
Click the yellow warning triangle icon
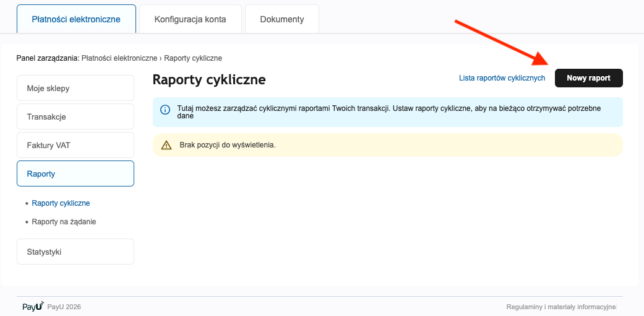(x=166, y=145)
